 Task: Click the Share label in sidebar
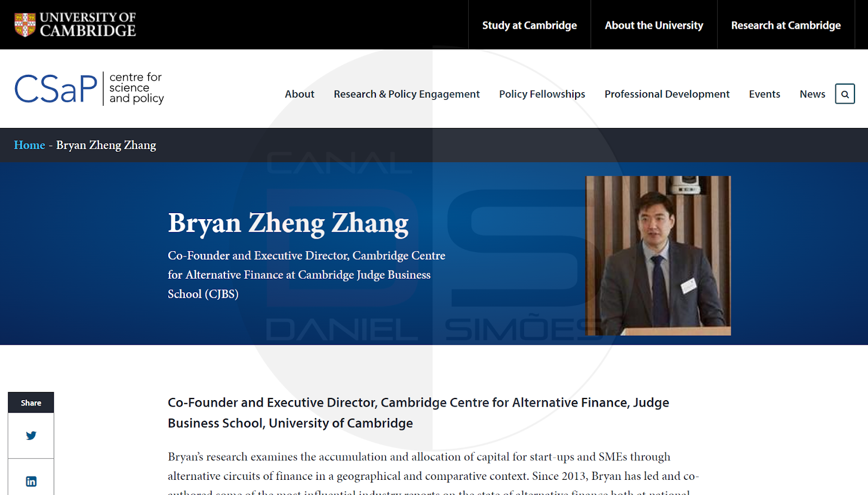tap(31, 403)
